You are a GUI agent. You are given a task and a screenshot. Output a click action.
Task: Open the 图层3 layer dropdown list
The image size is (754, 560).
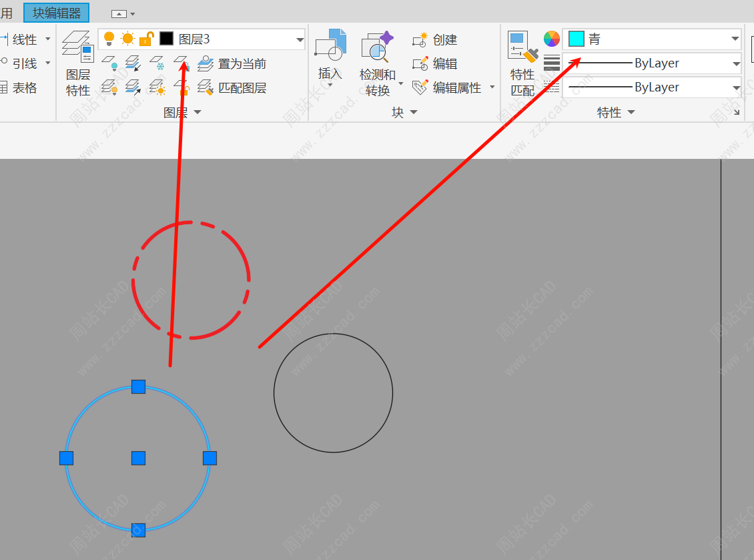tap(300, 40)
